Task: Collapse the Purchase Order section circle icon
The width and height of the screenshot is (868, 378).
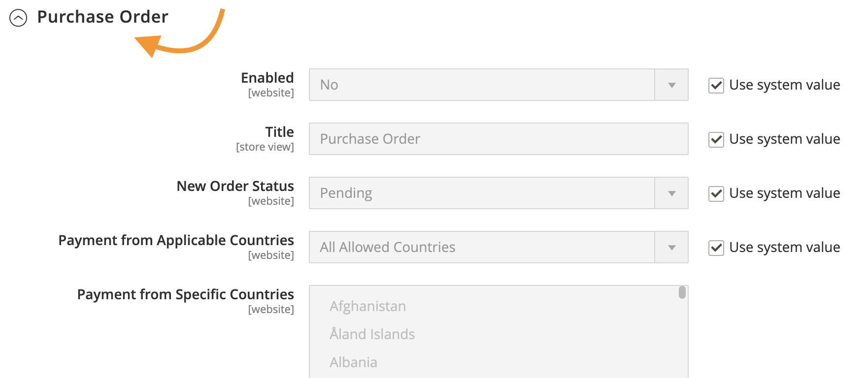Action: 18,18
